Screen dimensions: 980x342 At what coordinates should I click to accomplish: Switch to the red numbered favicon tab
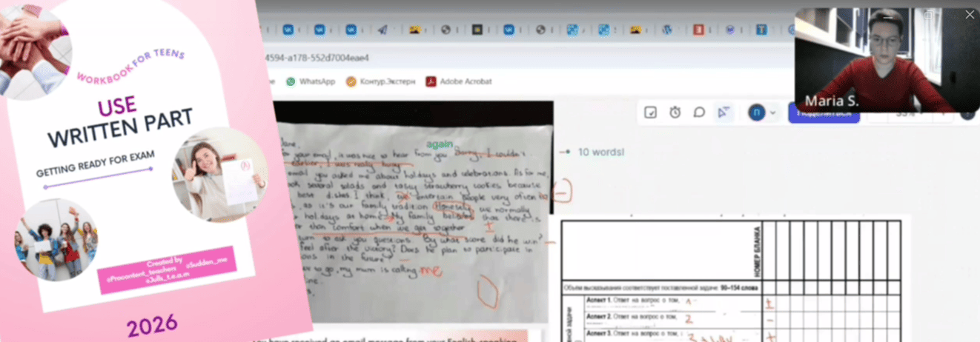(x=698, y=30)
